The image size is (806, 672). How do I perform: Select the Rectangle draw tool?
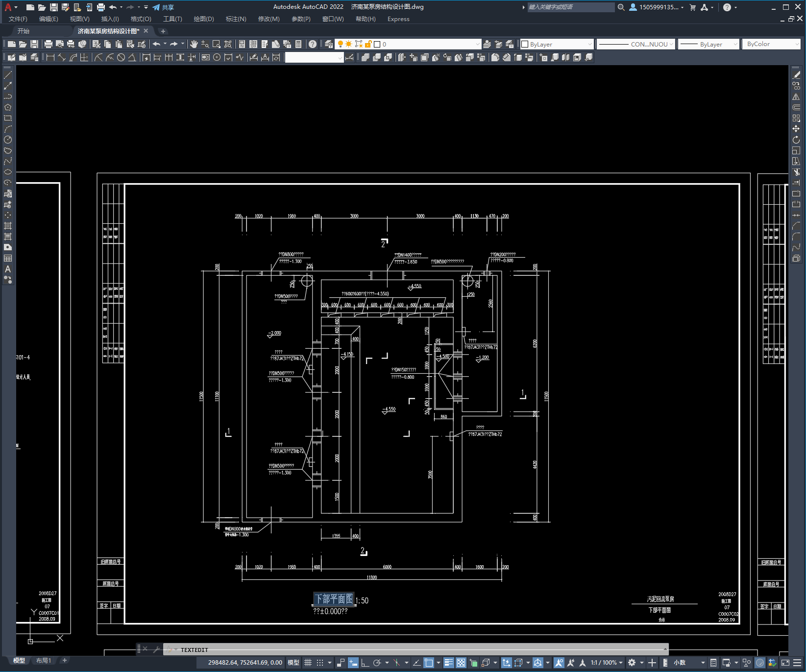coord(8,118)
